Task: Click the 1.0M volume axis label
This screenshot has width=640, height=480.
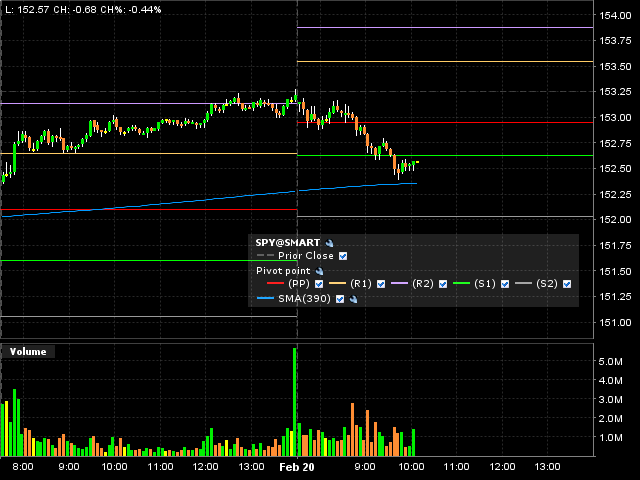Action: pos(611,438)
